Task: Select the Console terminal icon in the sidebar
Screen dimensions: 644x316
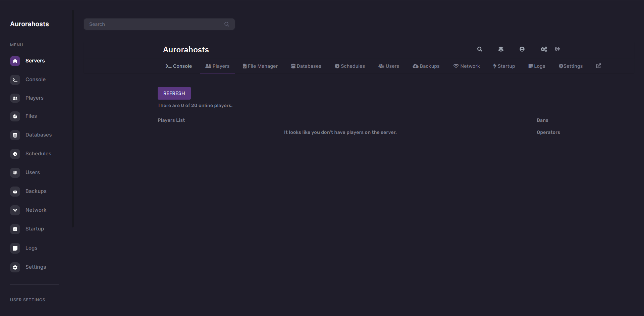Action: tap(15, 80)
